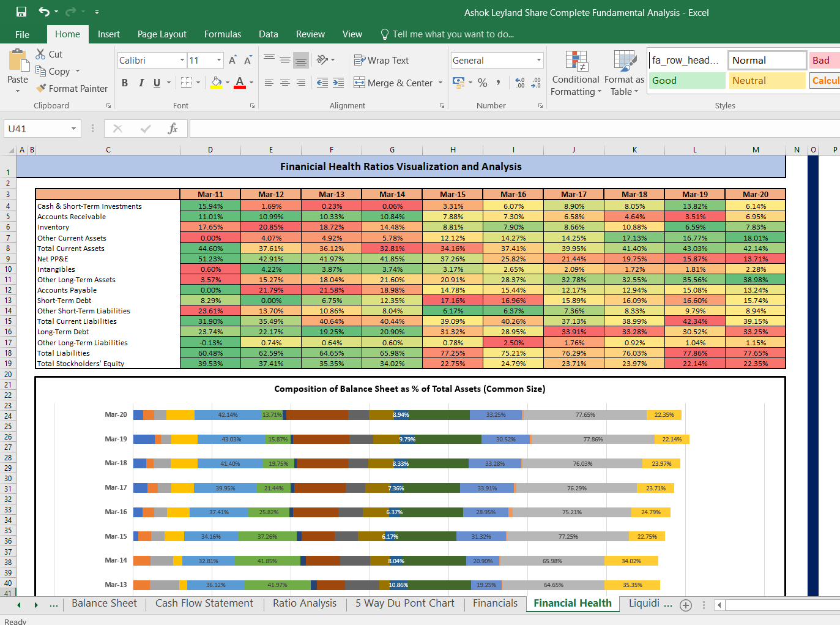
Task: Align text to the left
Action: [269, 83]
